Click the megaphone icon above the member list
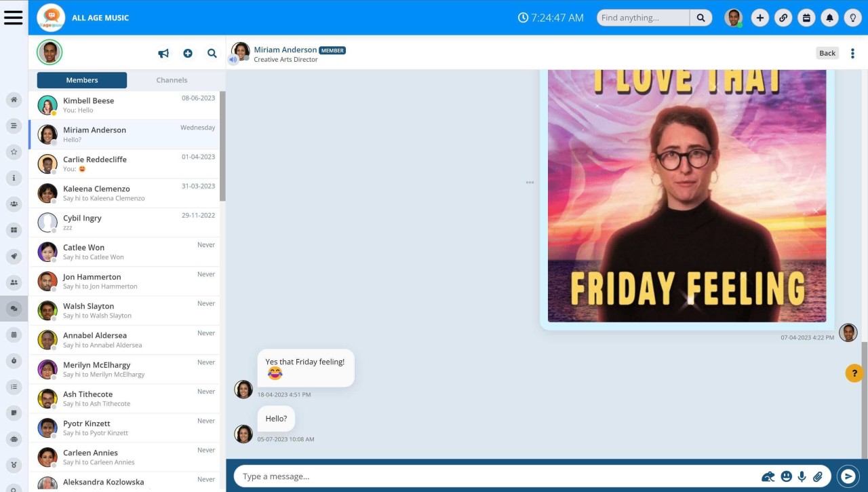 pos(163,53)
